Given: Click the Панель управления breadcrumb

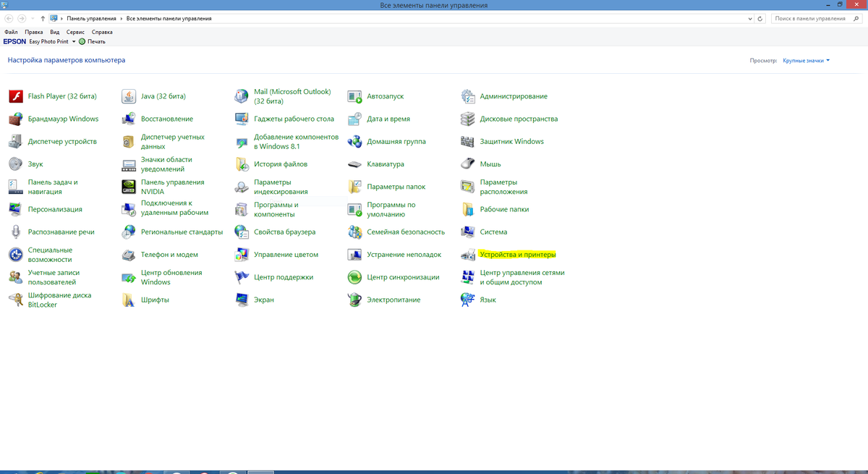Looking at the screenshot, I should [x=91, y=18].
